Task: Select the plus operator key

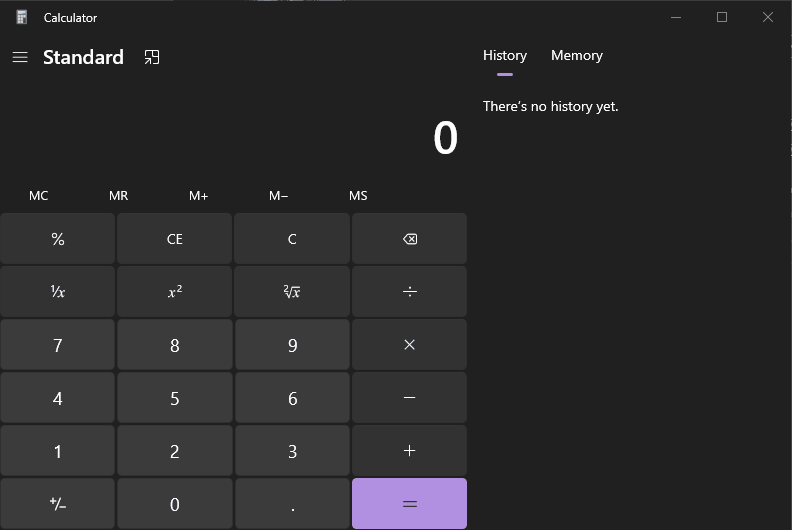Action: point(410,451)
